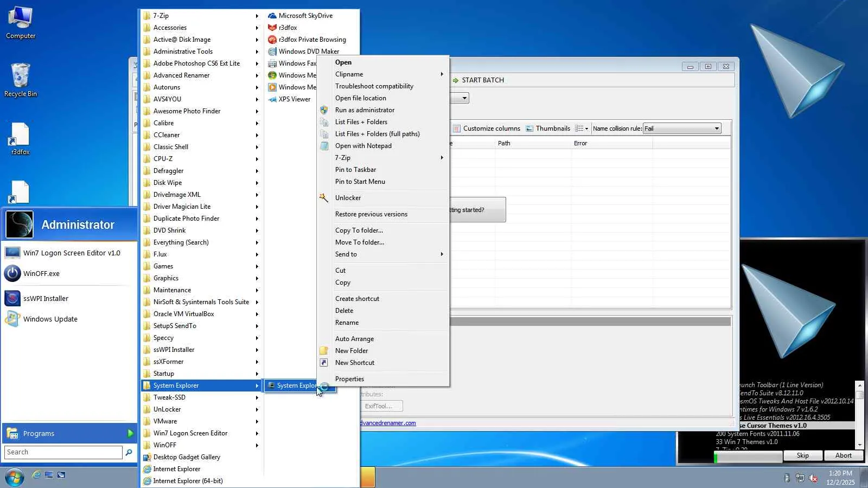Expand the Send to submenu
This screenshot has height=488, width=868.
click(x=383, y=254)
